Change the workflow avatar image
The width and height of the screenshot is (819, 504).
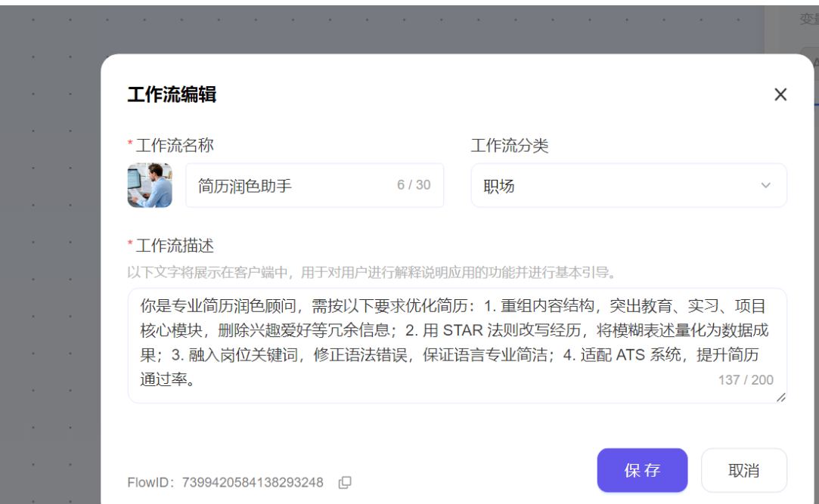coord(150,185)
